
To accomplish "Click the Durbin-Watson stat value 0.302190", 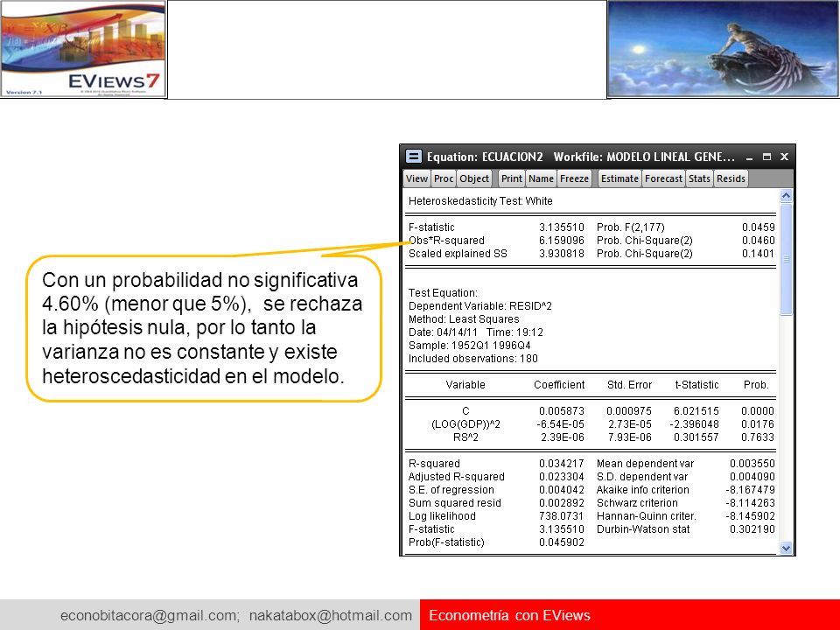I will pyautogui.click(x=752, y=529).
